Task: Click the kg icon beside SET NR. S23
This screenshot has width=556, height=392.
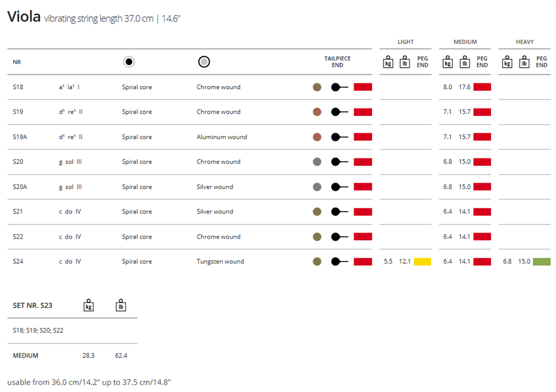Action: click(x=89, y=305)
